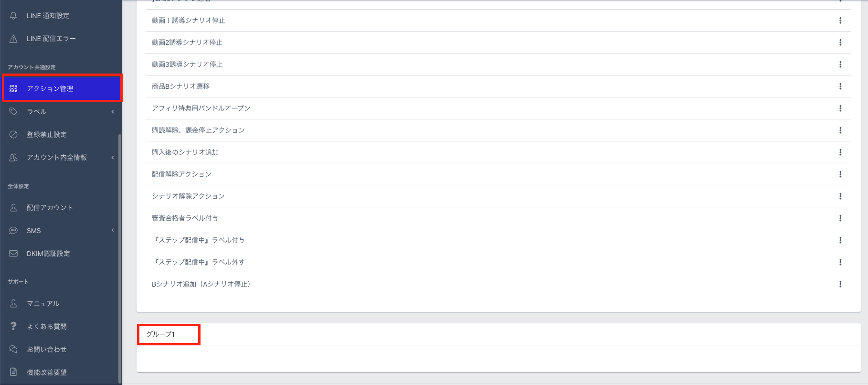Click the document icon beside 機能改善要望
The height and width of the screenshot is (385, 868).
coord(13,372)
